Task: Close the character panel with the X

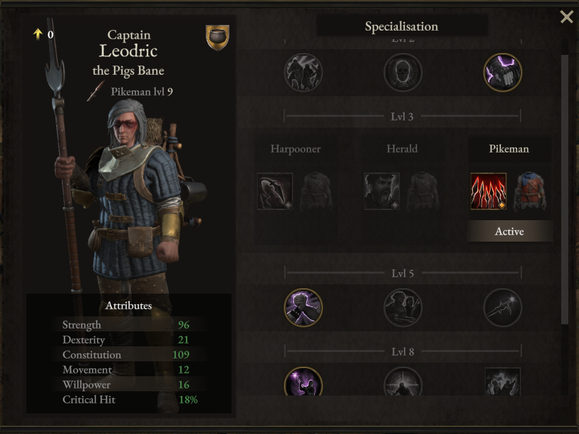Action: 566,17
